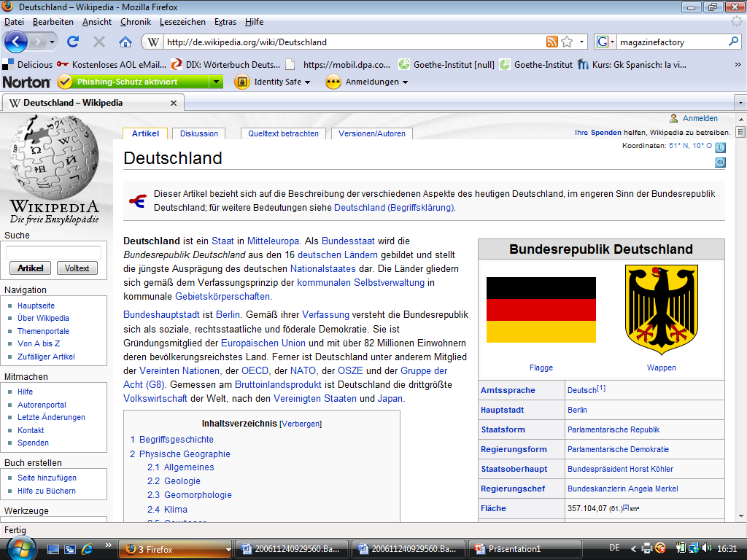
Task: Click the Show desktop quick launch icon
Action: click(x=53, y=550)
